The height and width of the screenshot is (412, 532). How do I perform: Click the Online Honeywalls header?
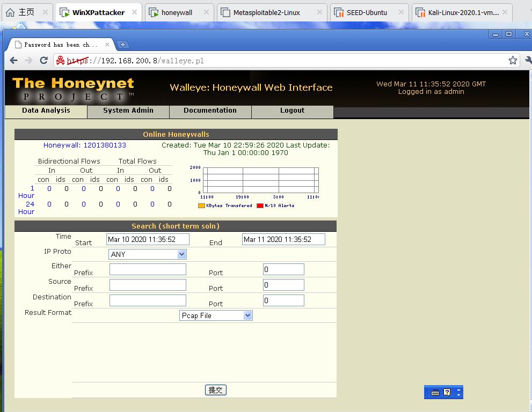(x=176, y=134)
